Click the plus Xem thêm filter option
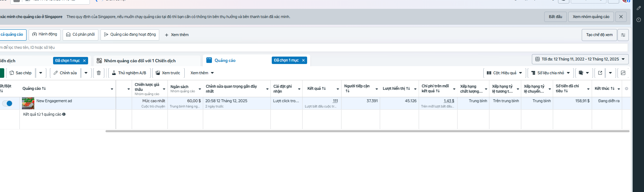The height and width of the screenshot is (192, 644). point(177,35)
